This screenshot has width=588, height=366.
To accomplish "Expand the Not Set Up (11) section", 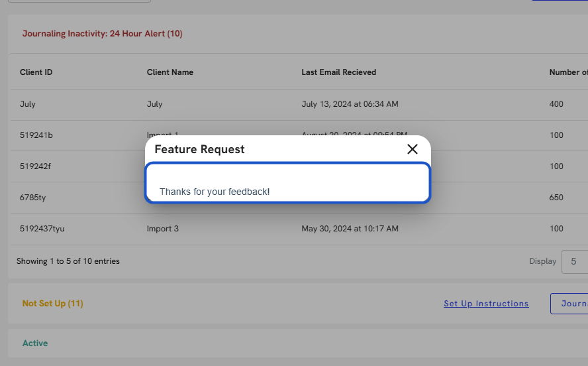I will (x=53, y=304).
